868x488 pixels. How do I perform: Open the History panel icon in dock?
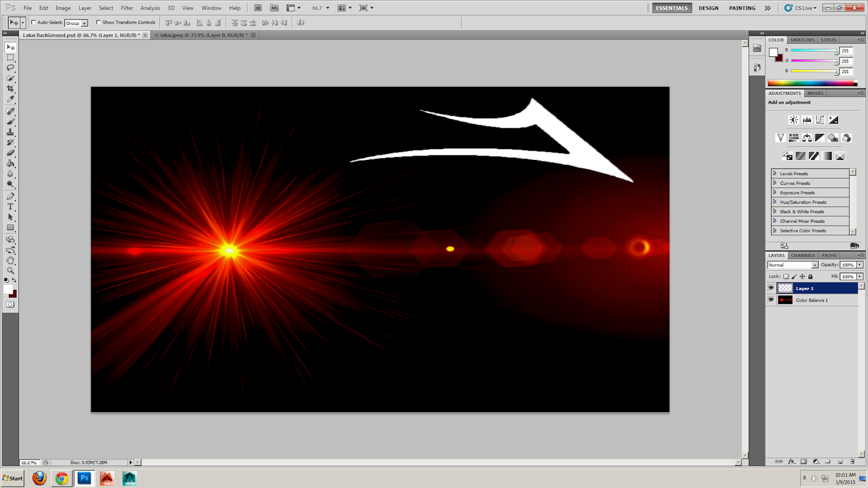[x=757, y=68]
